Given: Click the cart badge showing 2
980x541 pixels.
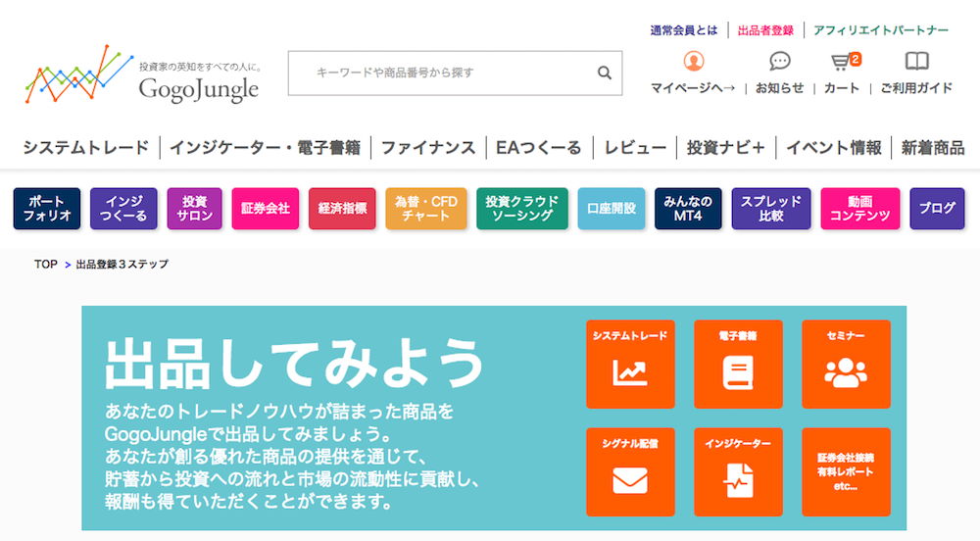Looking at the screenshot, I should (856, 59).
